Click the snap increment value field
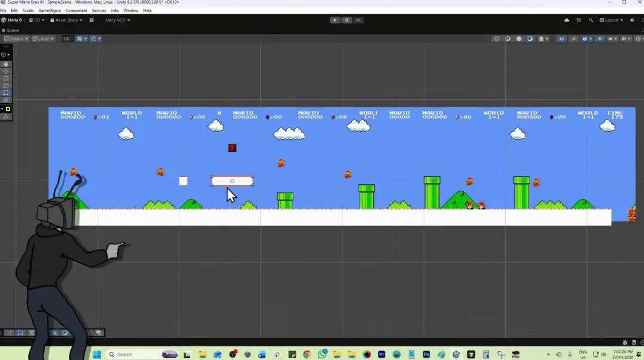The height and width of the screenshot is (360, 644). tap(67, 39)
